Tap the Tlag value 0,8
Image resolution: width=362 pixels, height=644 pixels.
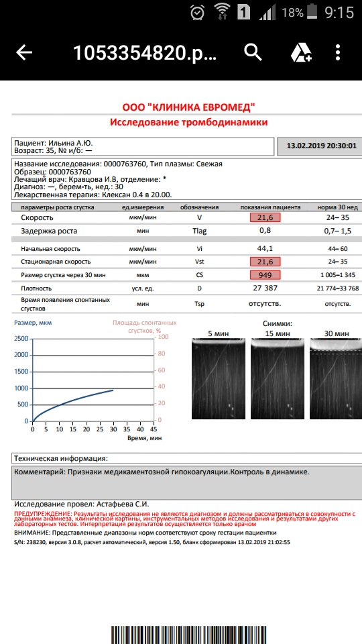click(x=265, y=231)
